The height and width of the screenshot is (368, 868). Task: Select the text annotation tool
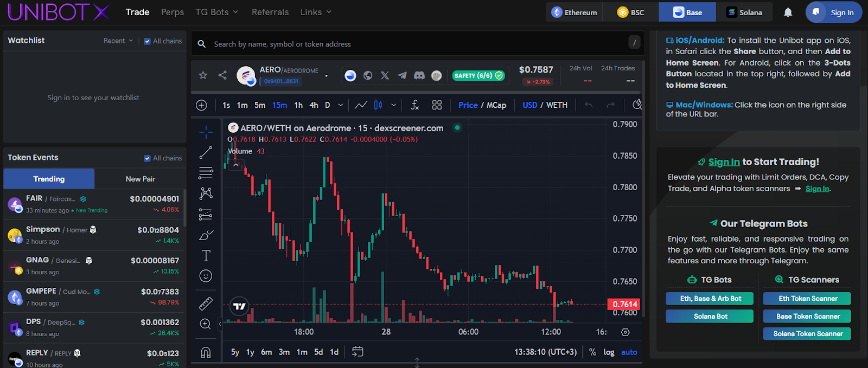point(206,255)
